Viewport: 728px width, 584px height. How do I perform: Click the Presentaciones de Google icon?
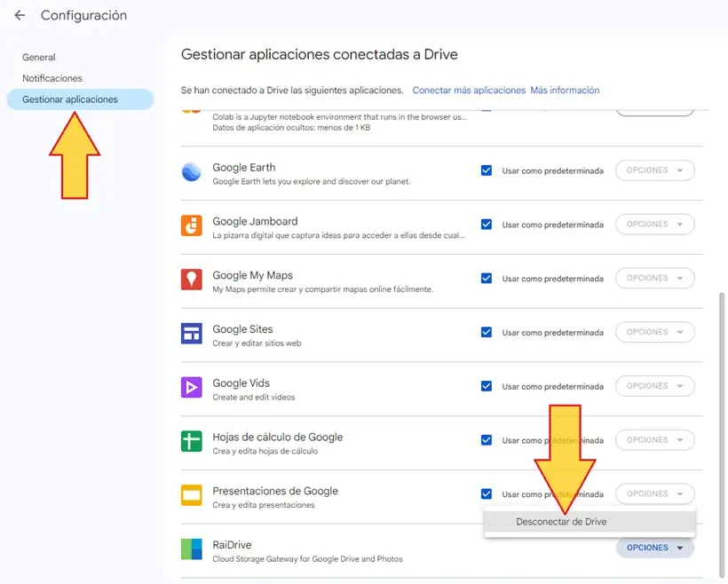(191, 495)
